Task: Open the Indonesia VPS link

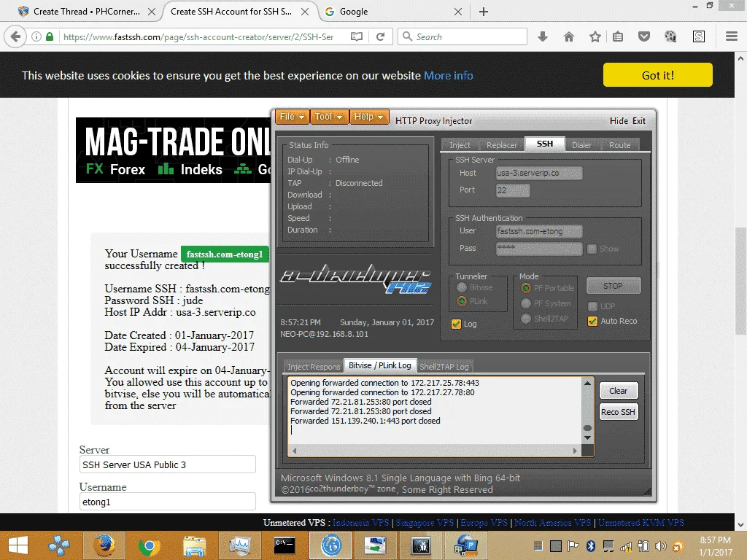Action: (x=360, y=522)
